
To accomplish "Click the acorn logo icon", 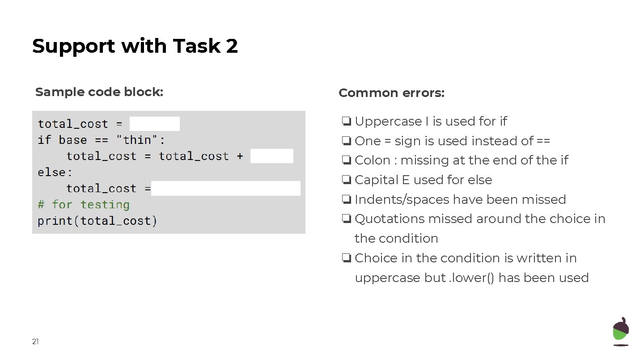I will [621, 332].
